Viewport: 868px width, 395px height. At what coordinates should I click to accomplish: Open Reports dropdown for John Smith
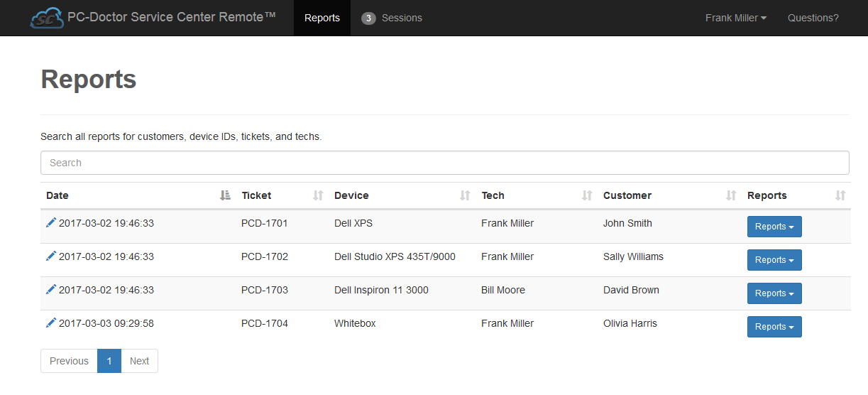pyautogui.click(x=774, y=227)
